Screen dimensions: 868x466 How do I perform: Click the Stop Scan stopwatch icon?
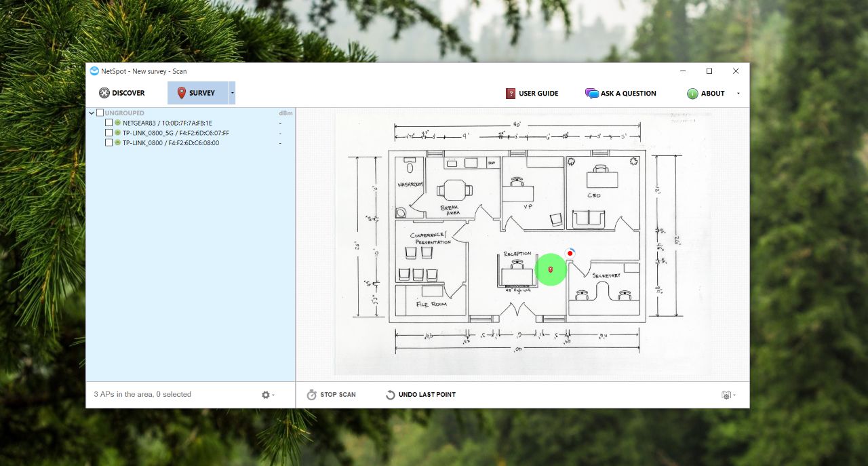[x=312, y=395]
